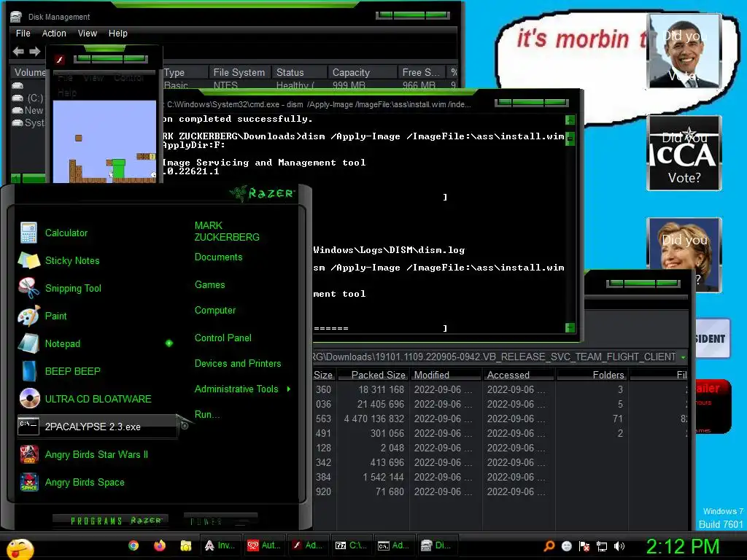Click the Obama Did you Vote thumbnail

(x=684, y=51)
